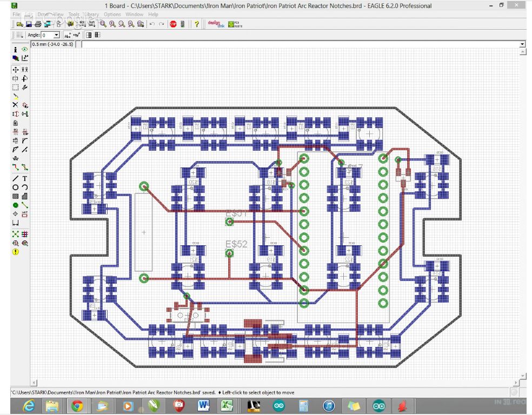The height and width of the screenshot is (415, 532).
Task: Expand the Angle dropdown
Action: click(56, 35)
